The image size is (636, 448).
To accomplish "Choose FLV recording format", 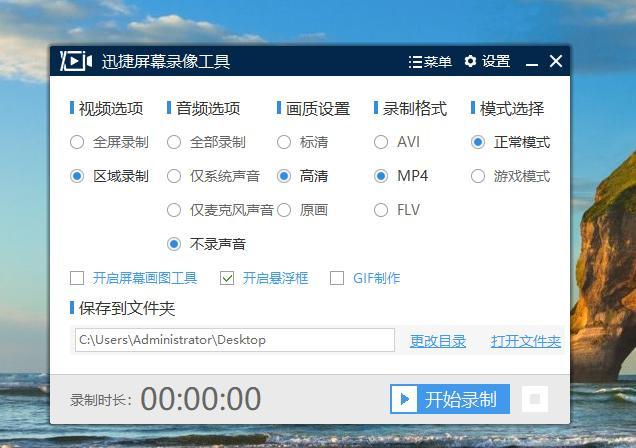I will tap(381, 210).
